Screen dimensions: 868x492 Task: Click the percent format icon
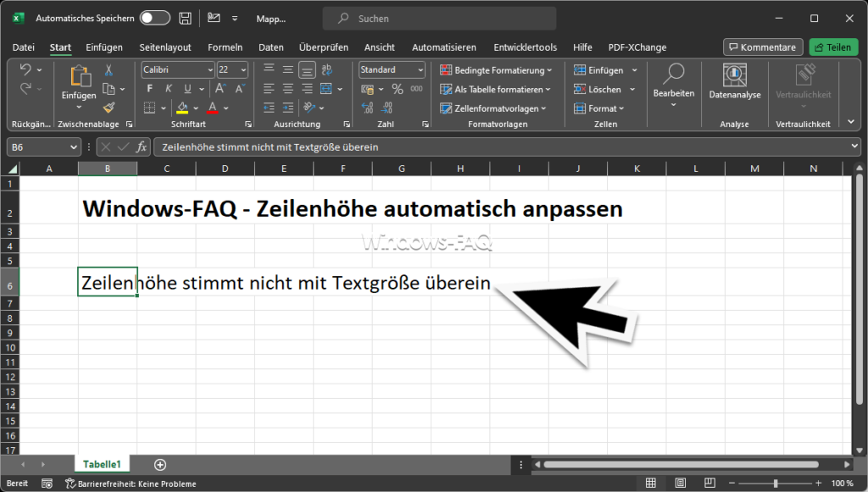398,88
